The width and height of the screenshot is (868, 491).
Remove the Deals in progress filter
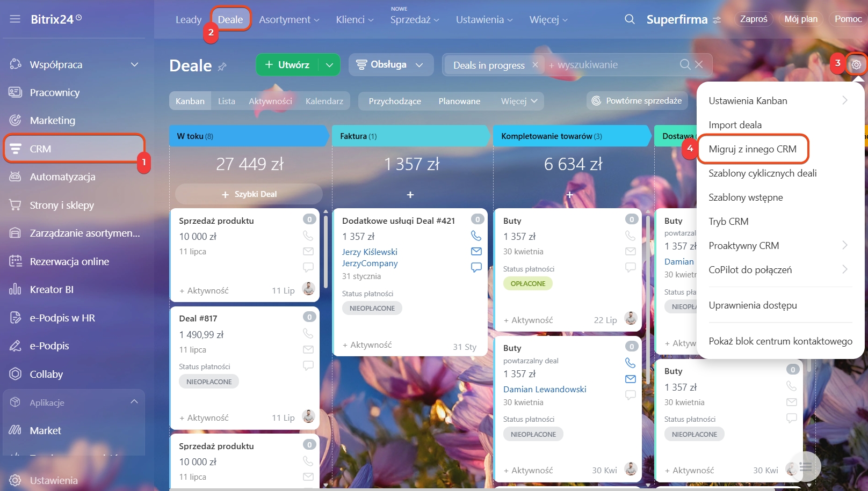click(x=535, y=64)
